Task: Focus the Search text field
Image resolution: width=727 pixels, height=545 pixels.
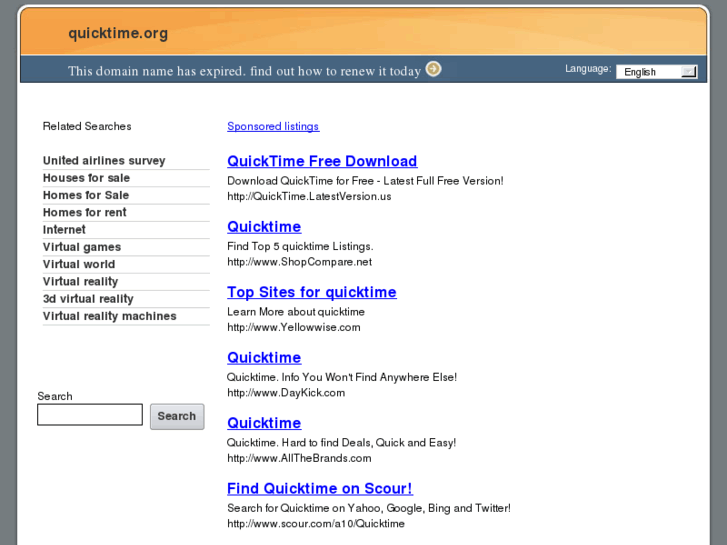Action: tap(90, 414)
